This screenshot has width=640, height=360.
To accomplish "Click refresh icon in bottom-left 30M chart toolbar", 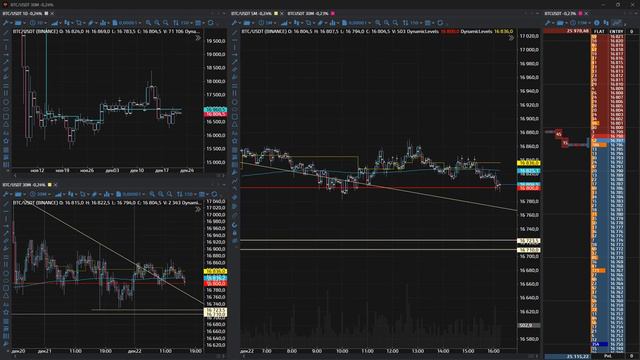I will coord(214,194).
